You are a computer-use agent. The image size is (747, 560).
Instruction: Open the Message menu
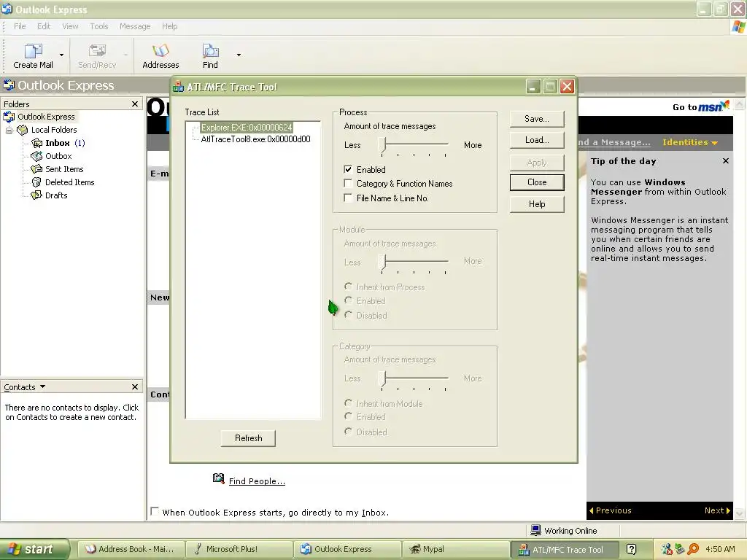pos(135,26)
